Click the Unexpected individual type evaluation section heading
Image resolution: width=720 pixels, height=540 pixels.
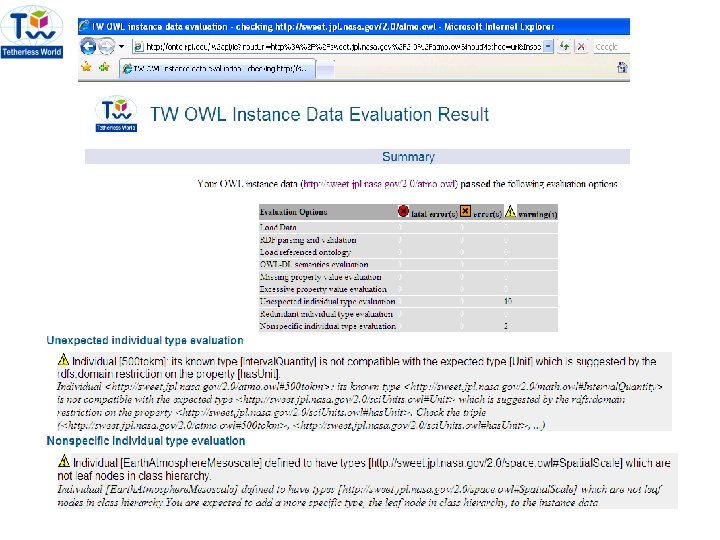(145, 340)
